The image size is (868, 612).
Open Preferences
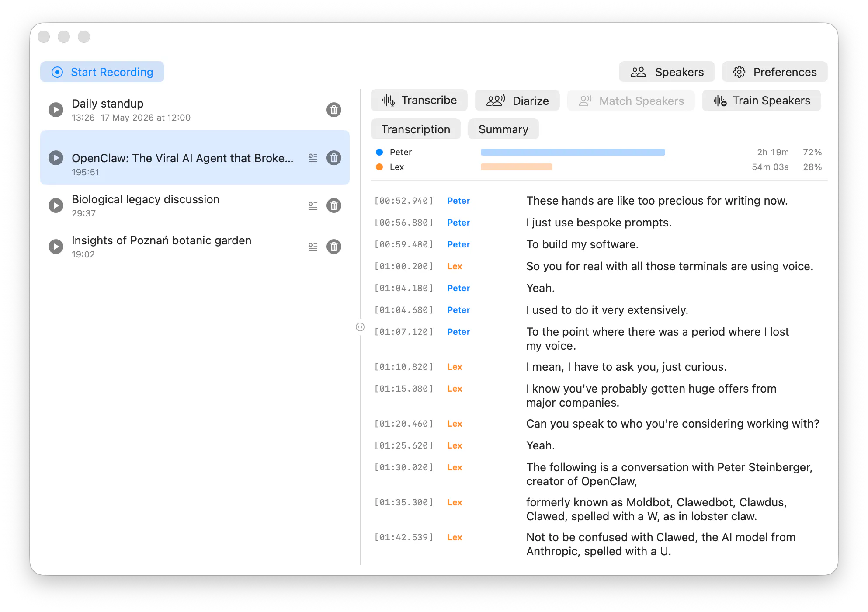[x=775, y=72]
